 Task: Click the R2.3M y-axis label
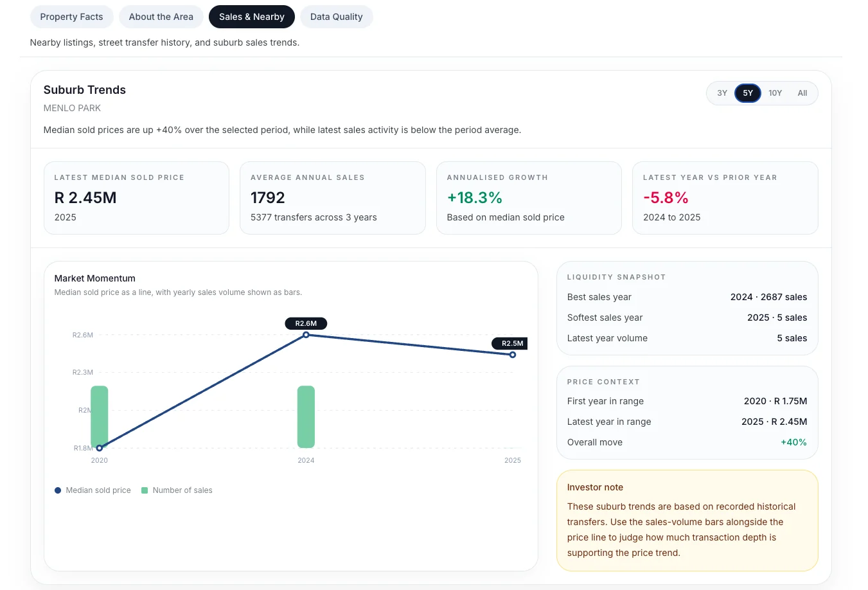pyautogui.click(x=83, y=372)
